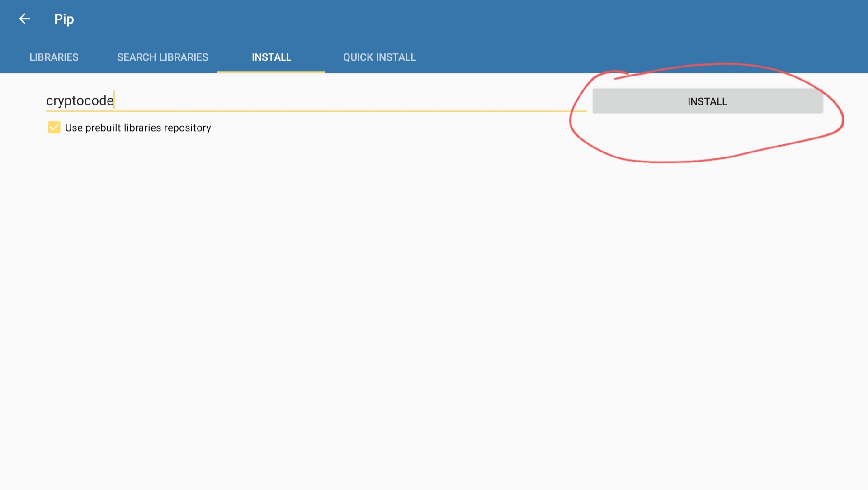
Task: Click the Pip title in header
Action: point(64,19)
